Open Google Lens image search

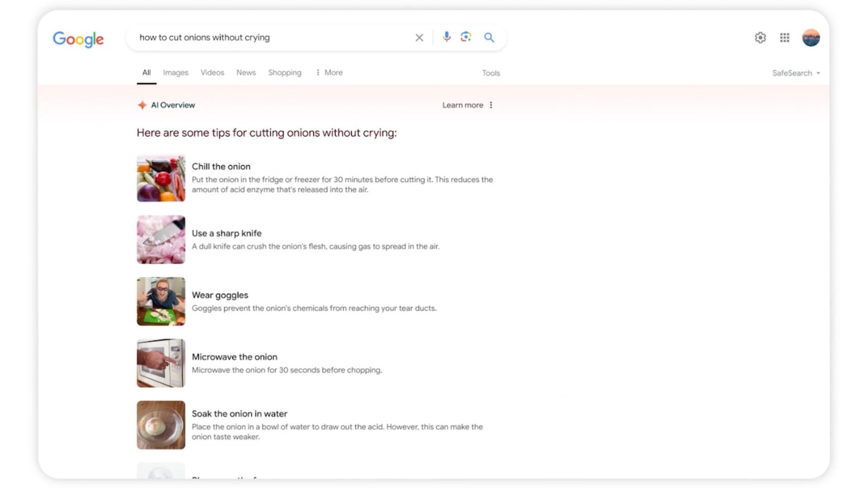point(465,38)
